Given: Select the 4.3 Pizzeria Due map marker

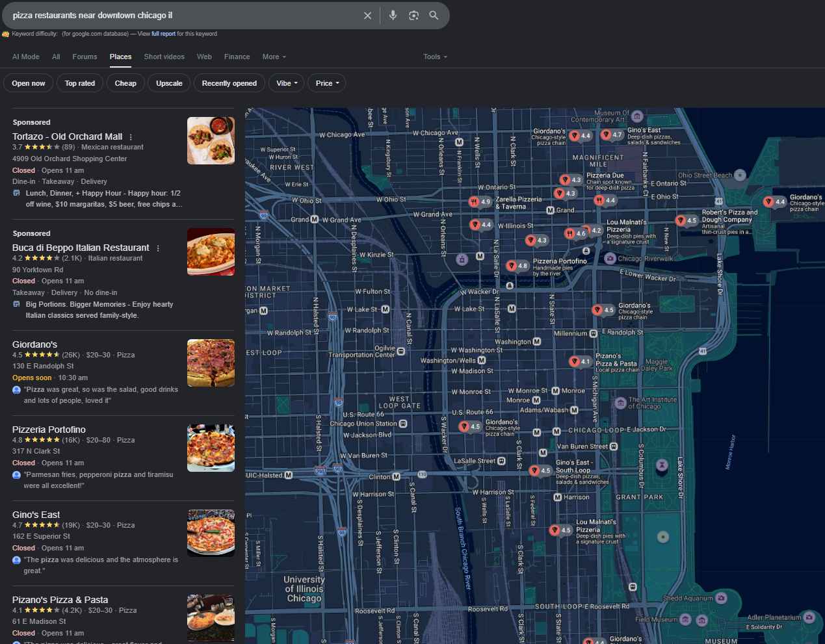Looking at the screenshot, I should point(571,180).
